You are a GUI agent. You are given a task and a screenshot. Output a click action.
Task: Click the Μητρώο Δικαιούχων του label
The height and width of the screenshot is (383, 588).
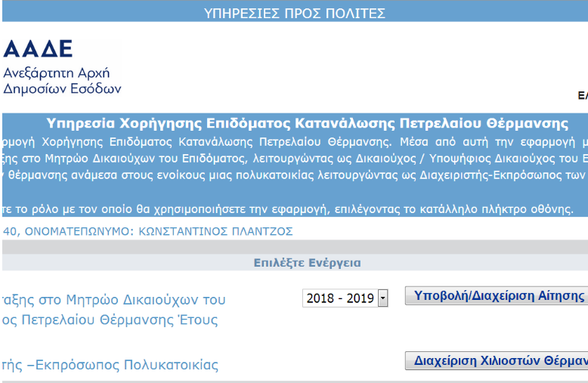click(113, 300)
